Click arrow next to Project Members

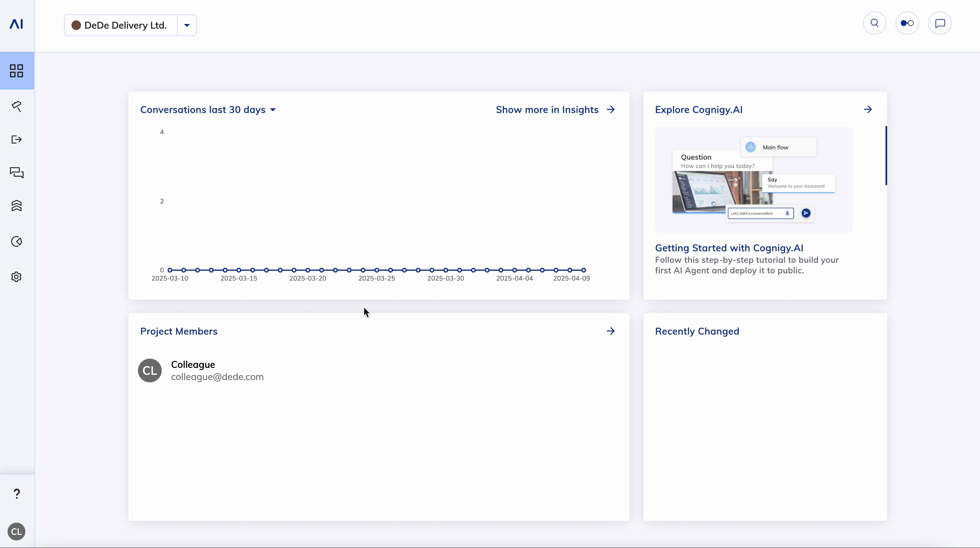pos(611,331)
